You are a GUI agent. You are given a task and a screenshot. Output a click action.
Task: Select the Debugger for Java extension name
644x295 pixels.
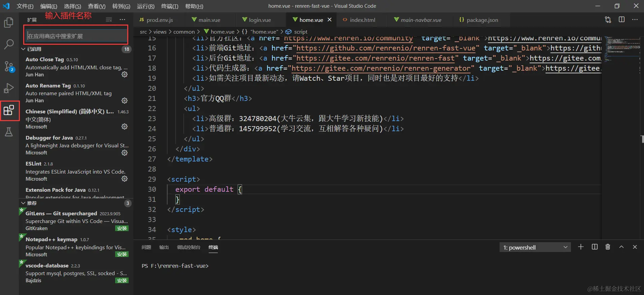pyautogui.click(x=49, y=138)
